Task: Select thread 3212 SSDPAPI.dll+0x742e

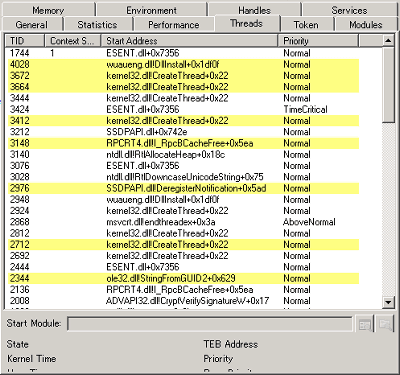Action: pyautogui.click(x=183, y=132)
